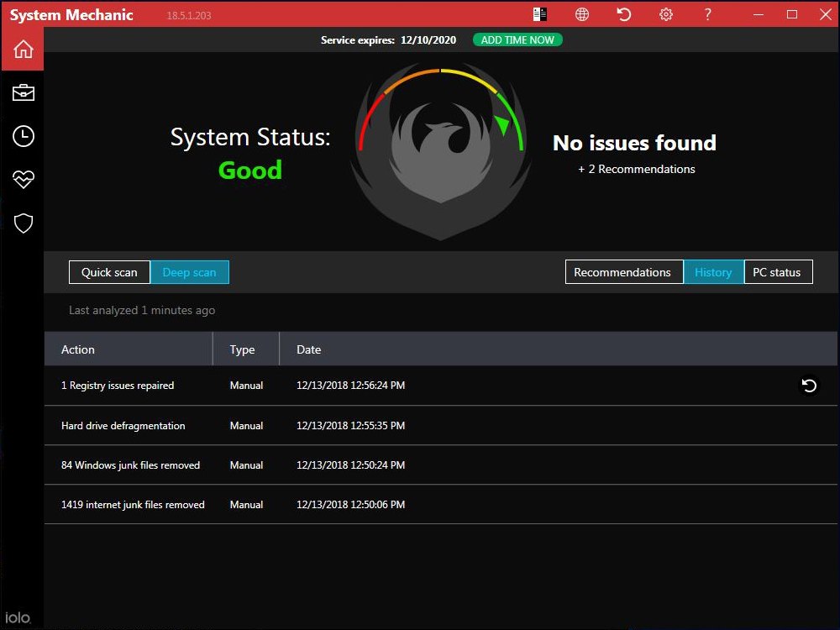Select the hard drive defragmentation history row

coord(123,426)
